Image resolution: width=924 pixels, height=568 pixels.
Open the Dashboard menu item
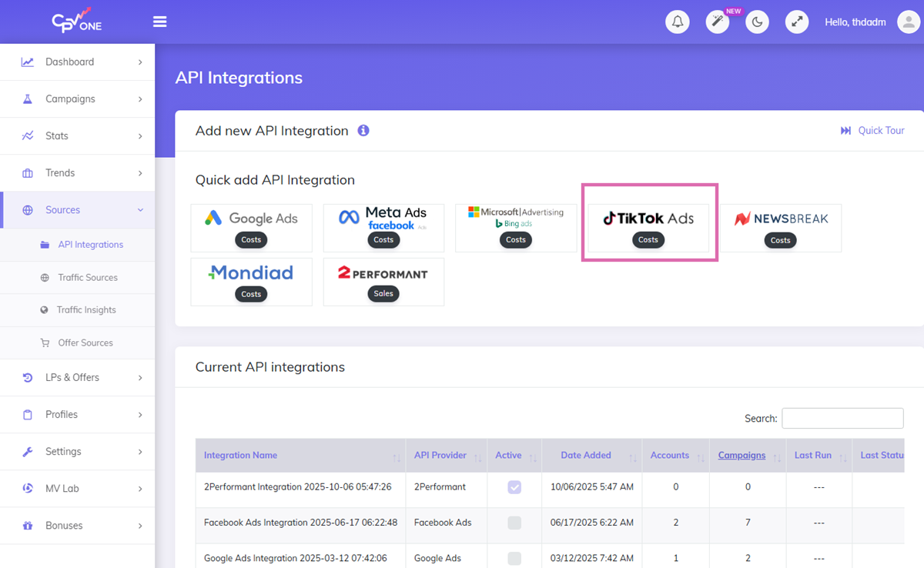[70, 61]
